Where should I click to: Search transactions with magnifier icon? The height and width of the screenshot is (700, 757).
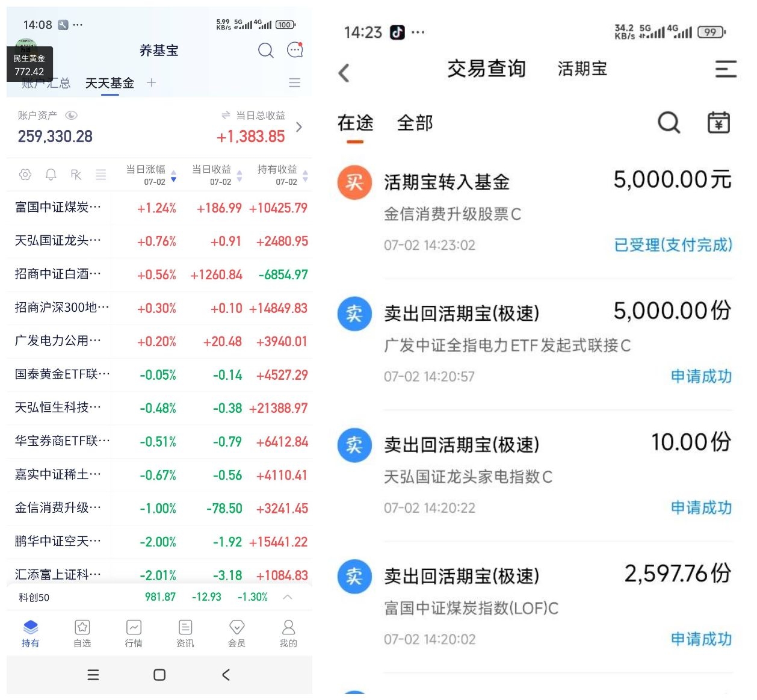click(x=669, y=122)
